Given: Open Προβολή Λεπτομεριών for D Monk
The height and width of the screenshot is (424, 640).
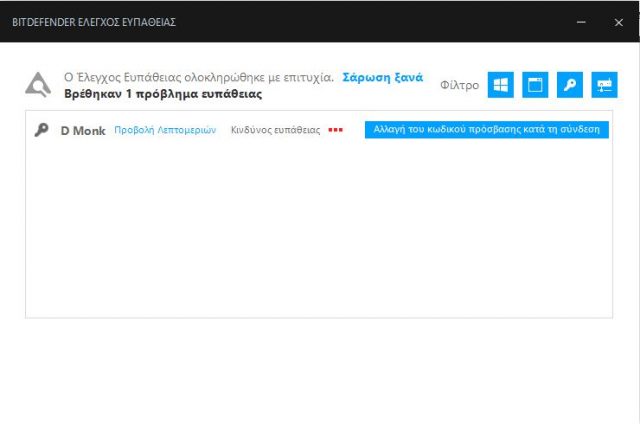Looking at the screenshot, I should tap(165, 130).
